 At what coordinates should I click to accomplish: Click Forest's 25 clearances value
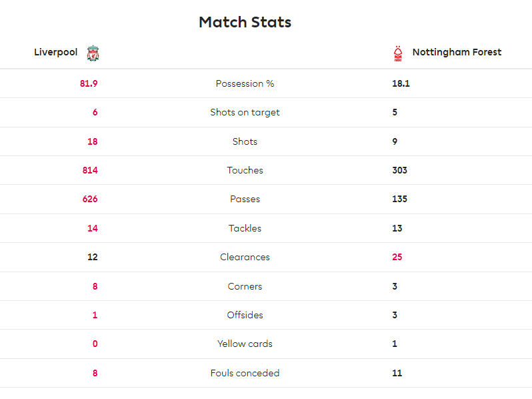click(x=397, y=257)
